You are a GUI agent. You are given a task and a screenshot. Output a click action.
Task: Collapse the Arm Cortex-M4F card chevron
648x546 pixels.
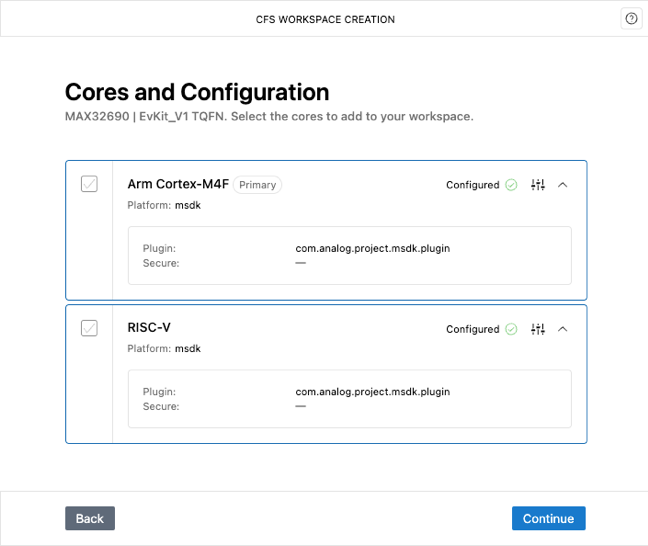[x=562, y=185]
